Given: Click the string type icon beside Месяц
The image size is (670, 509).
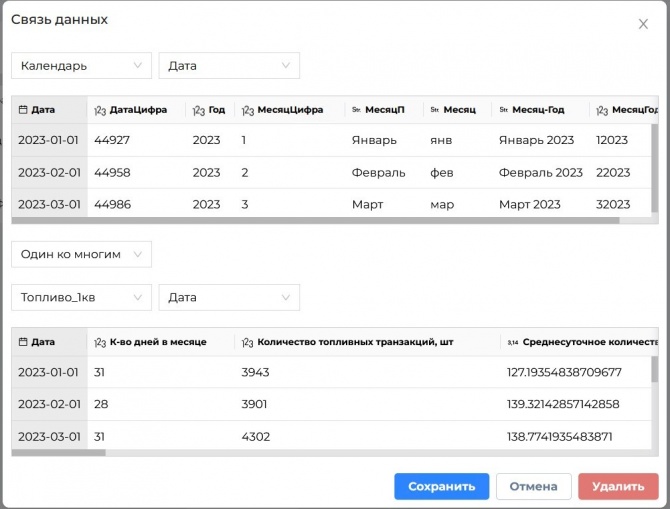Looking at the screenshot, I should (x=435, y=110).
